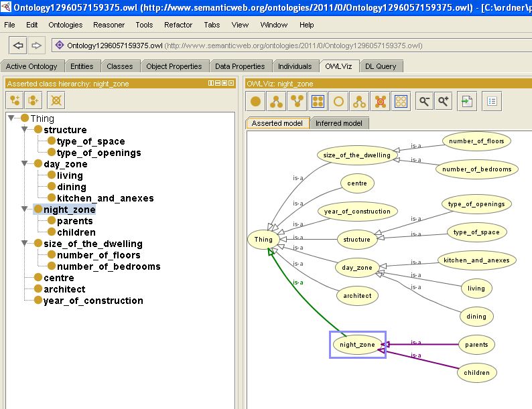Collapse the structure class node
Viewport: 532px width, 409px height.
[x=25, y=130]
